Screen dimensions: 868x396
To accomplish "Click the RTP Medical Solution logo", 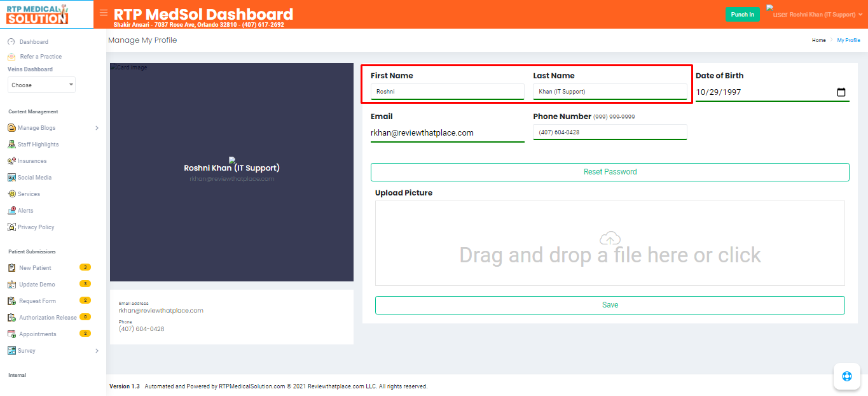I will pyautogui.click(x=38, y=15).
